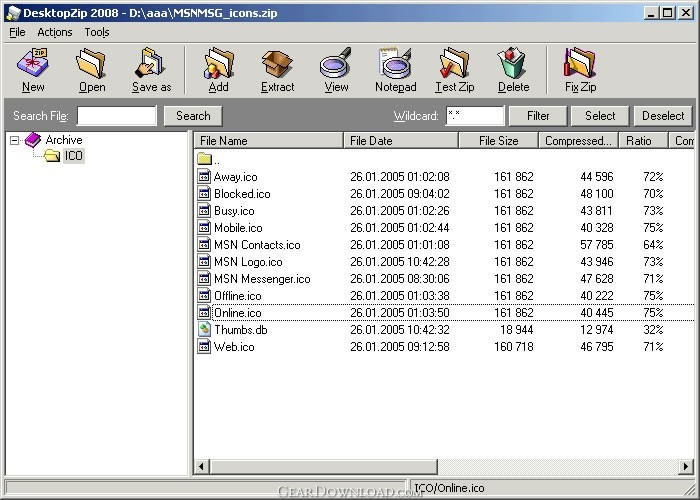Viewport: 700px width, 500px height.
Task: Click the Select button
Action: click(600, 116)
